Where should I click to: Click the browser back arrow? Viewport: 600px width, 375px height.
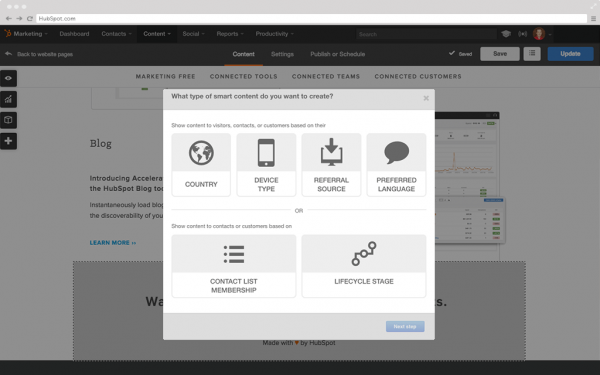tap(8, 18)
